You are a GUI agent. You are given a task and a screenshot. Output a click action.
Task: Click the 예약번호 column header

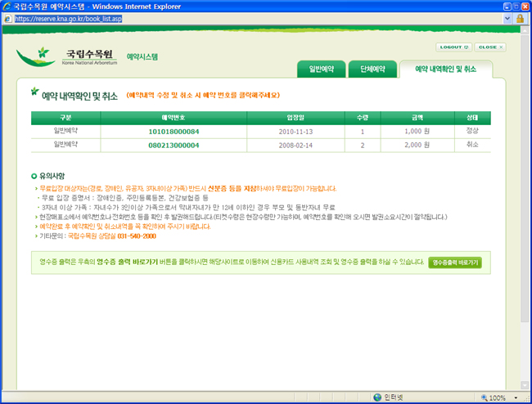[x=174, y=118]
